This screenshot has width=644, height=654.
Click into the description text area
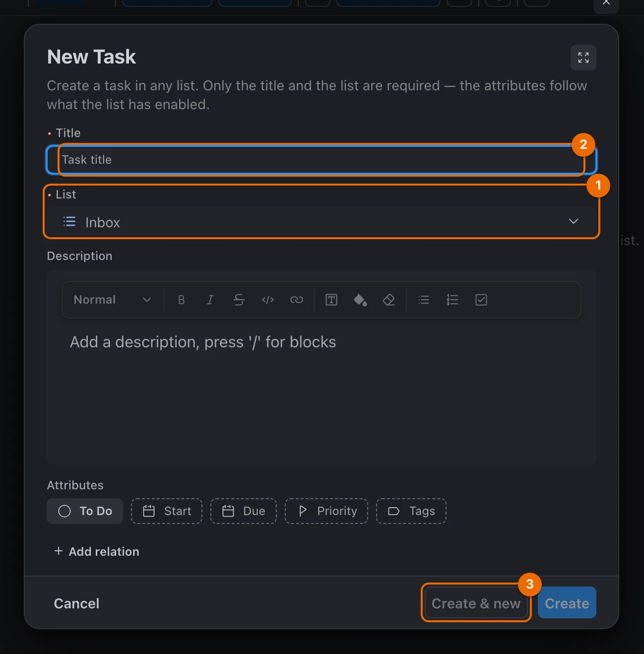click(322, 392)
